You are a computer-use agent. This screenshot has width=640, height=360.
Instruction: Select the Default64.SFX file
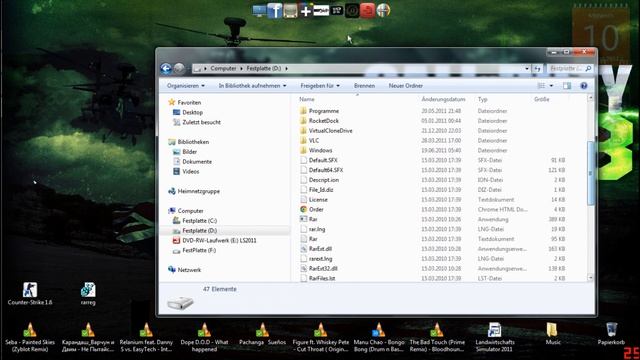326,170
